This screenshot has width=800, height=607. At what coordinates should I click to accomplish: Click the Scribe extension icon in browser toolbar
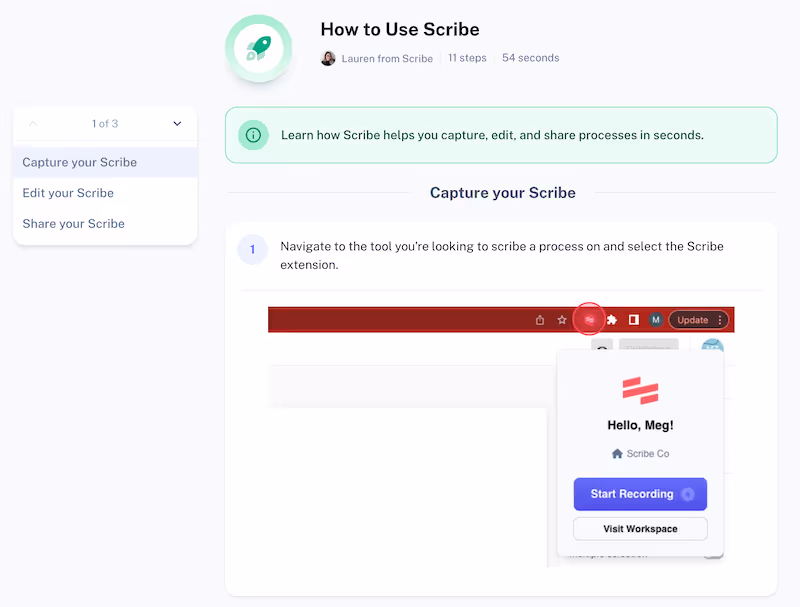(589, 320)
